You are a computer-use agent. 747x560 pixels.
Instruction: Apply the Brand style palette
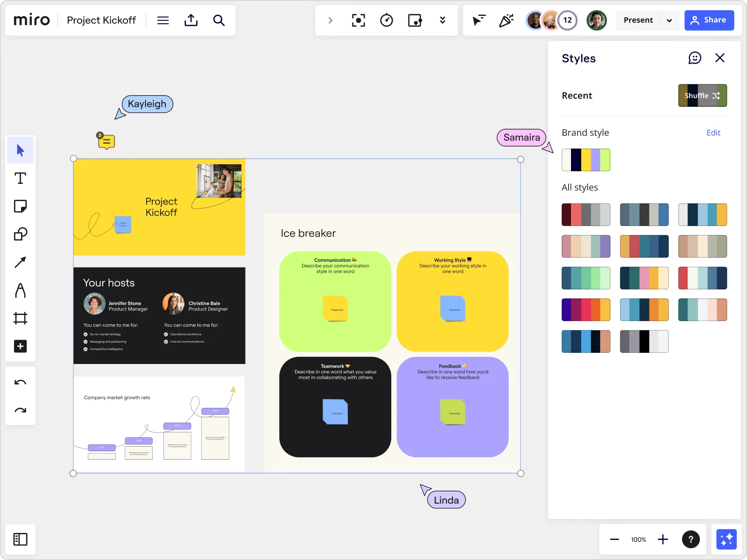coord(586,160)
